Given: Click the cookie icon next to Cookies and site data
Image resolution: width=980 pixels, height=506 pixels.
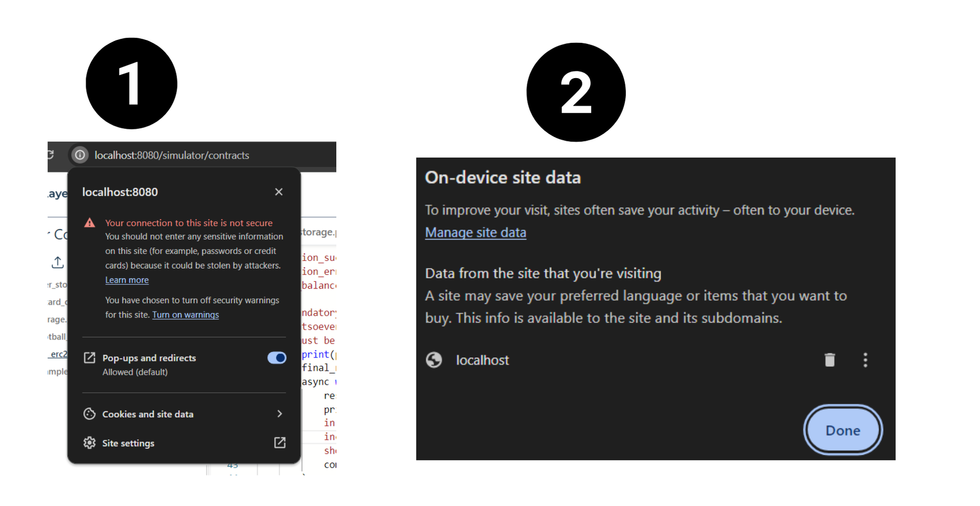Looking at the screenshot, I should pos(89,414).
